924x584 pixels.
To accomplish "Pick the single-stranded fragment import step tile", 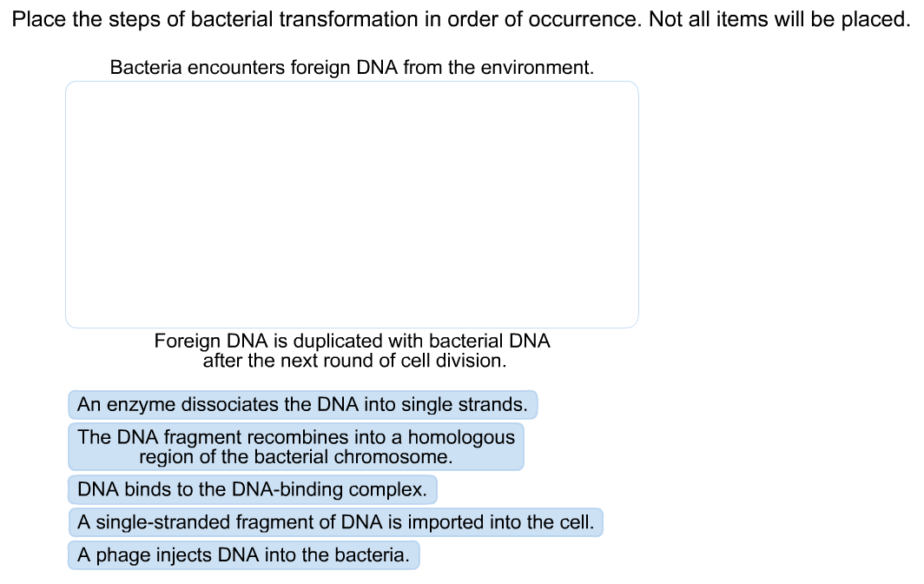I will [x=335, y=522].
